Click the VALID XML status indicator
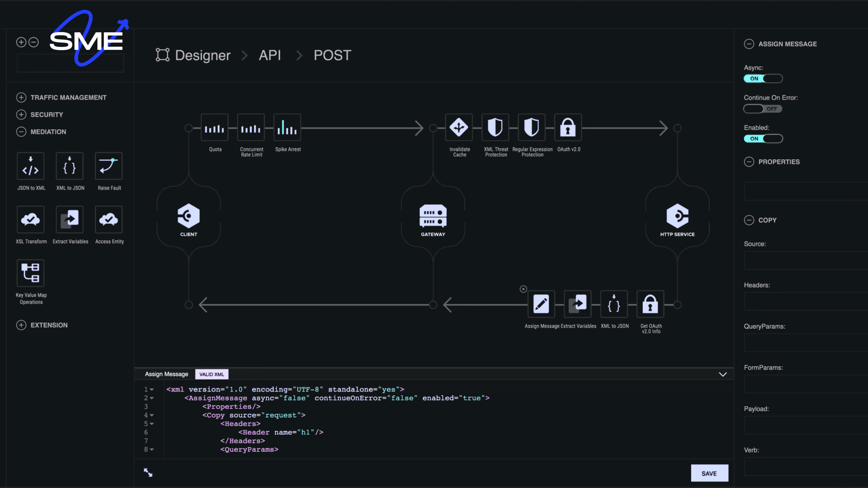This screenshot has height=488, width=868. coord(211,374)
